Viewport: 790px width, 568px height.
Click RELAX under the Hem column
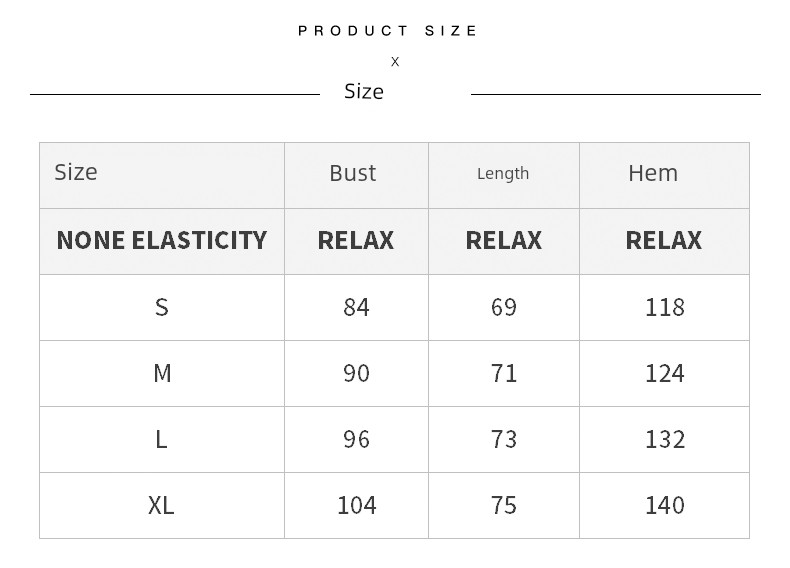pos(664,240)
